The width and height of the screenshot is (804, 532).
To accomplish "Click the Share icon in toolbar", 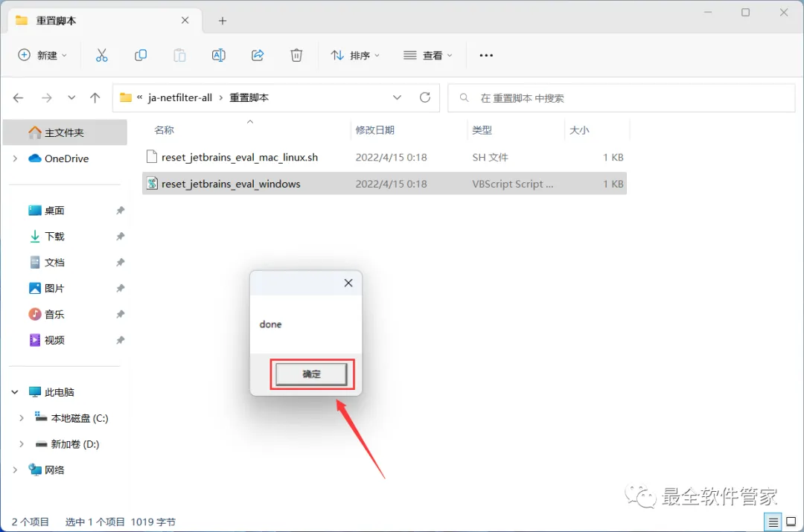I will [x=258, y=55].
